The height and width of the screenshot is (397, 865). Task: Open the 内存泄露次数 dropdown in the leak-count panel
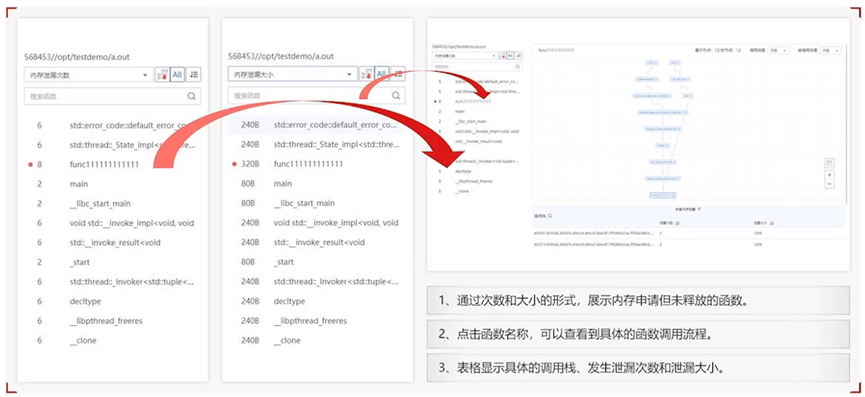(x=89, y=74)
